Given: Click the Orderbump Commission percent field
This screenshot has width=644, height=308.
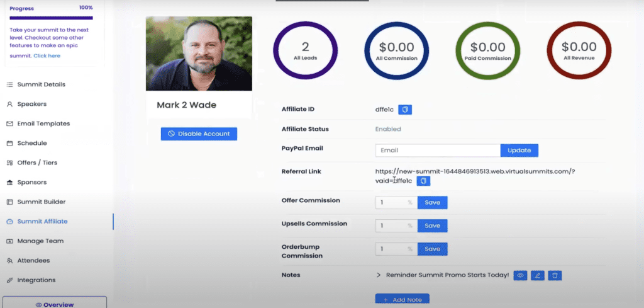Looking at the screenshot, I should 396,249.
